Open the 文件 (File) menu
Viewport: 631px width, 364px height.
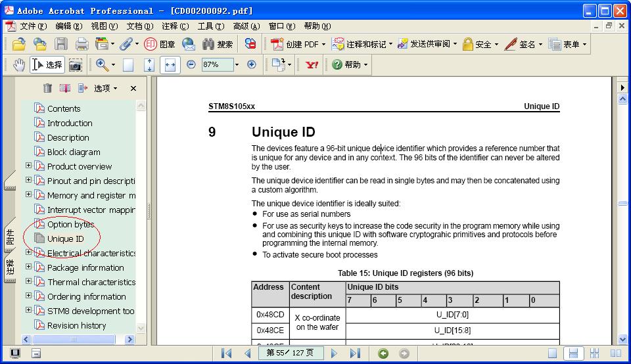(x=33, y=26)
